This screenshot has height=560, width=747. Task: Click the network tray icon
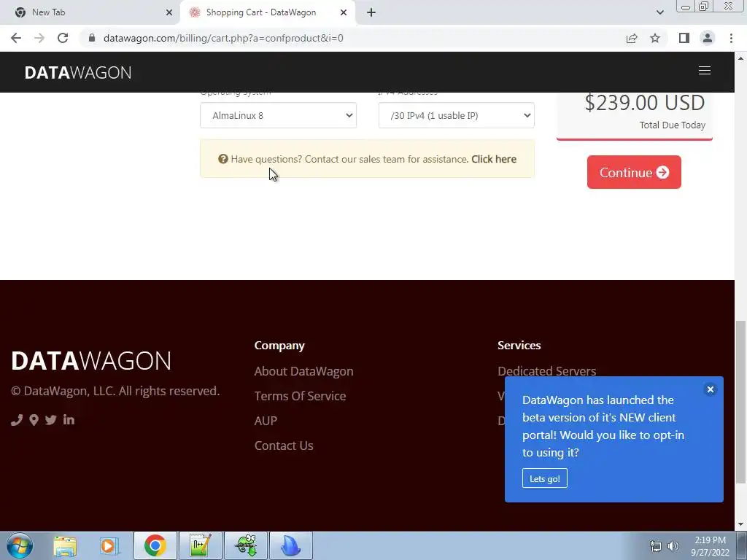[656, 546]
